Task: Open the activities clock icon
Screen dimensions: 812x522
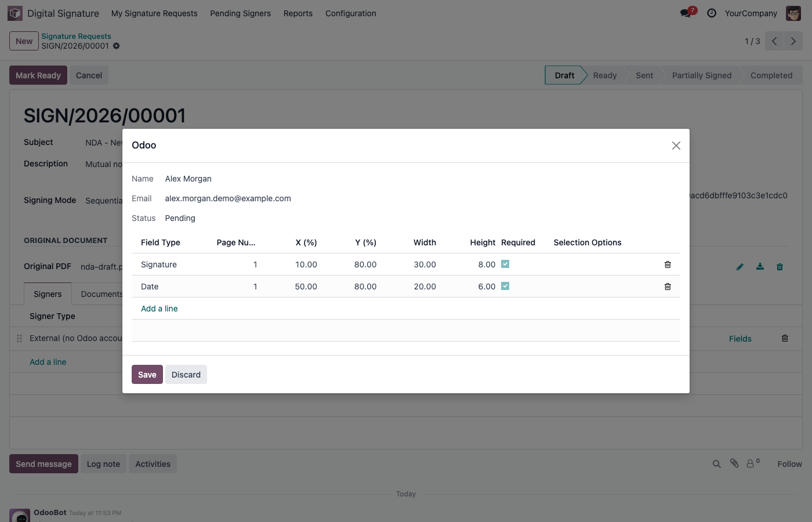Action: pos(712,13)
